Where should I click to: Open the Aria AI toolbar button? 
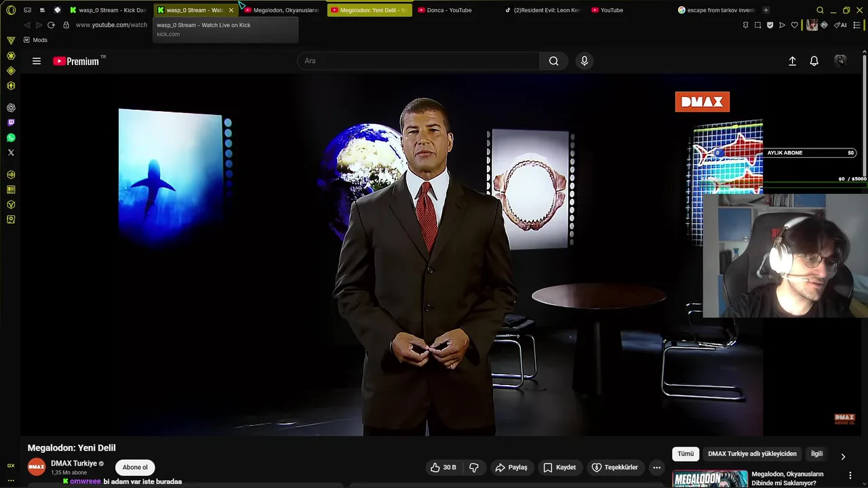[840, 25]
